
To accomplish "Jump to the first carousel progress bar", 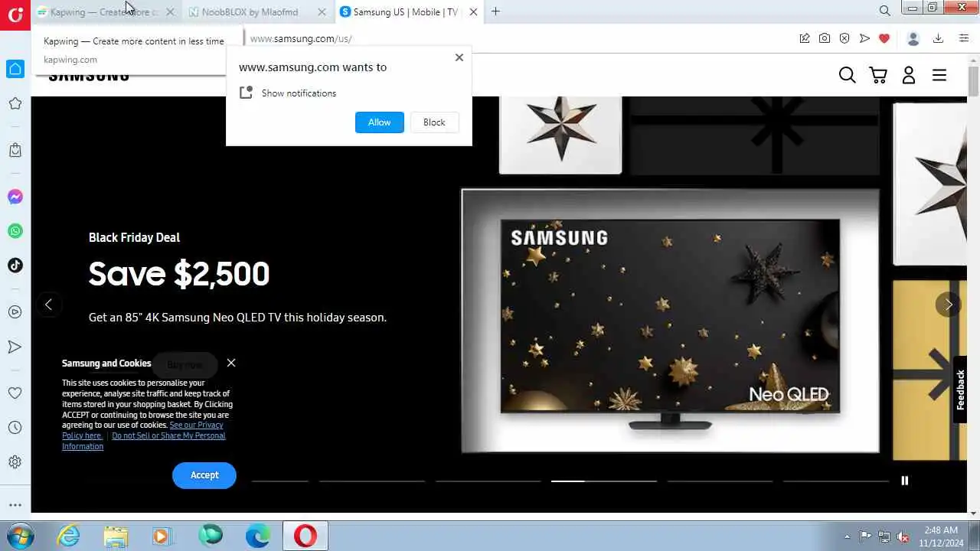I will click(x=280, y=481).
